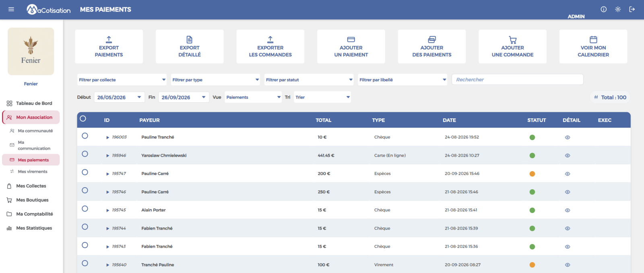Click the Mes Boutiques cart icon
The image size is (644, 273).
click(9, 200)
